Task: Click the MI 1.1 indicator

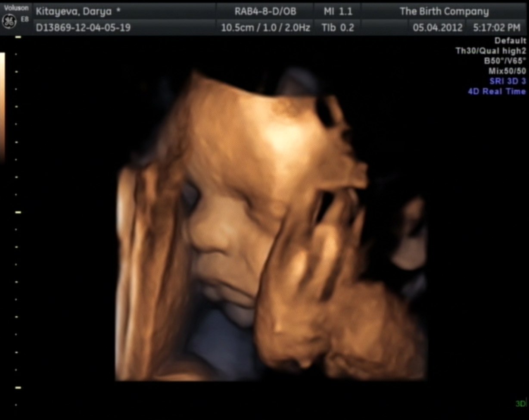Action: (338, 12)
